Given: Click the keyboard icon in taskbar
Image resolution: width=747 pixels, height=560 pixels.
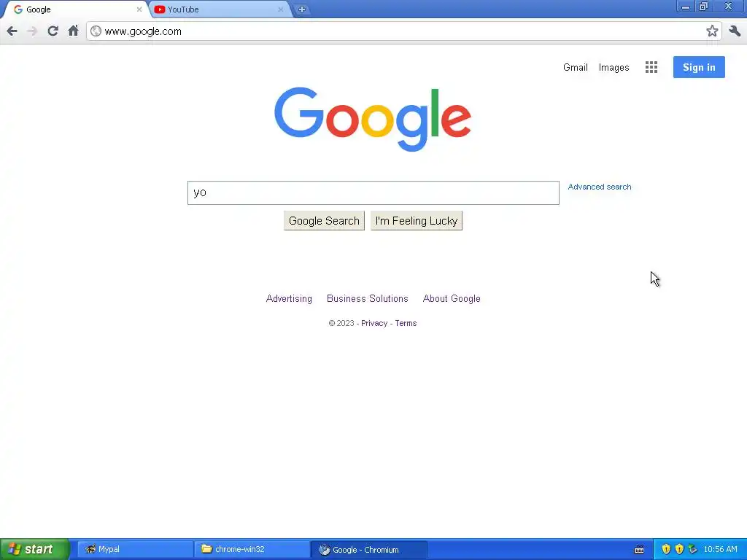Looking at the screenshot, I should (x=639, y=550).
